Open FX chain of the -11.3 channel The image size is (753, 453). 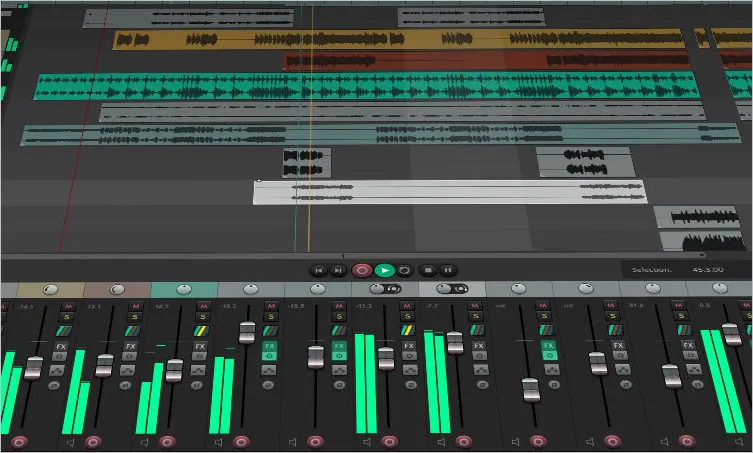pos(409,346)
